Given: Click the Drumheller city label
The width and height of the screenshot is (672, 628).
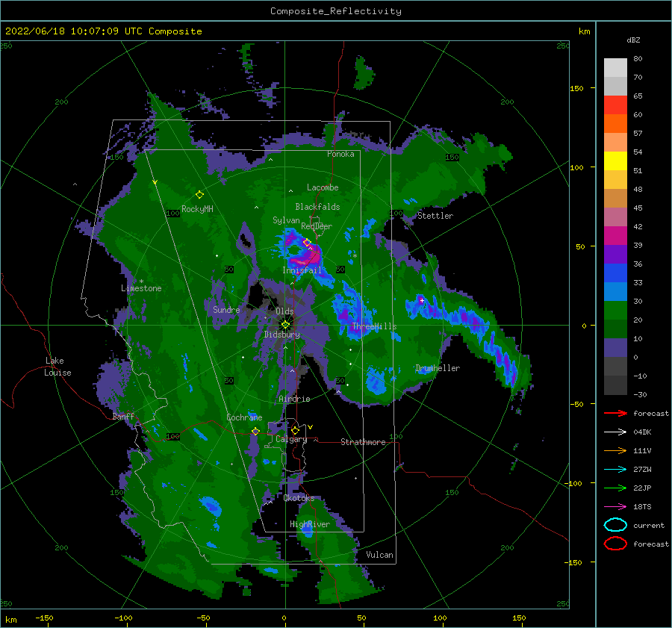Looking at the screenshot, I should (x=438, y=368).
